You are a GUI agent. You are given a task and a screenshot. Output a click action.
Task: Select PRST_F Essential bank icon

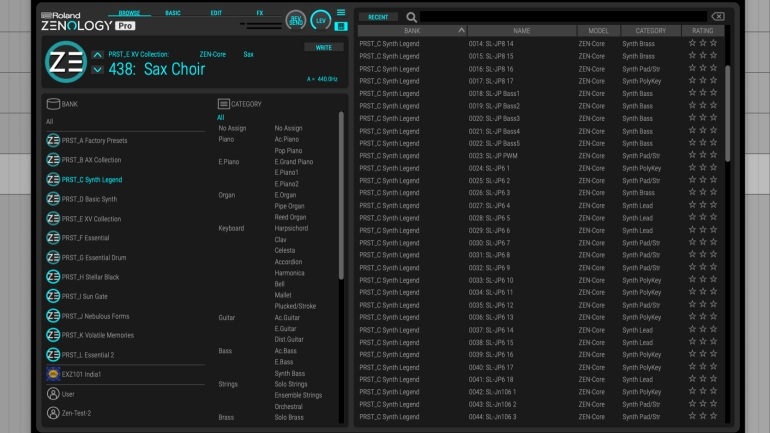point(53,238)
